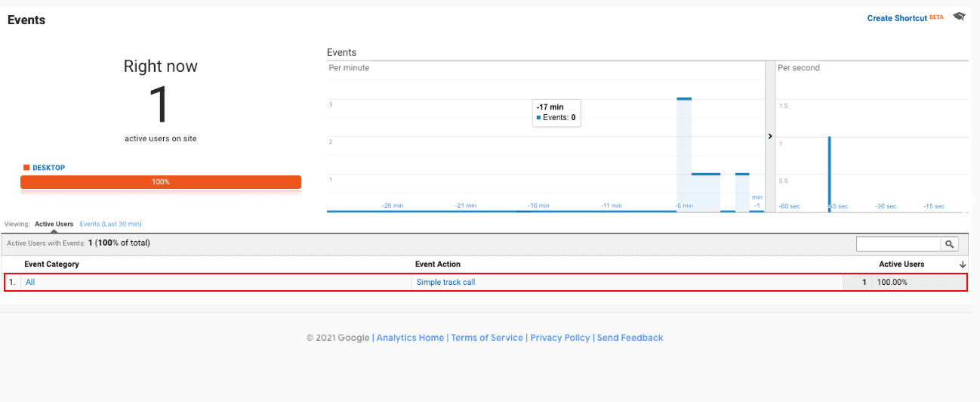Open Analytics Home footer link
The height and width of the screenshot is (402, 980).
coord(410,338)
